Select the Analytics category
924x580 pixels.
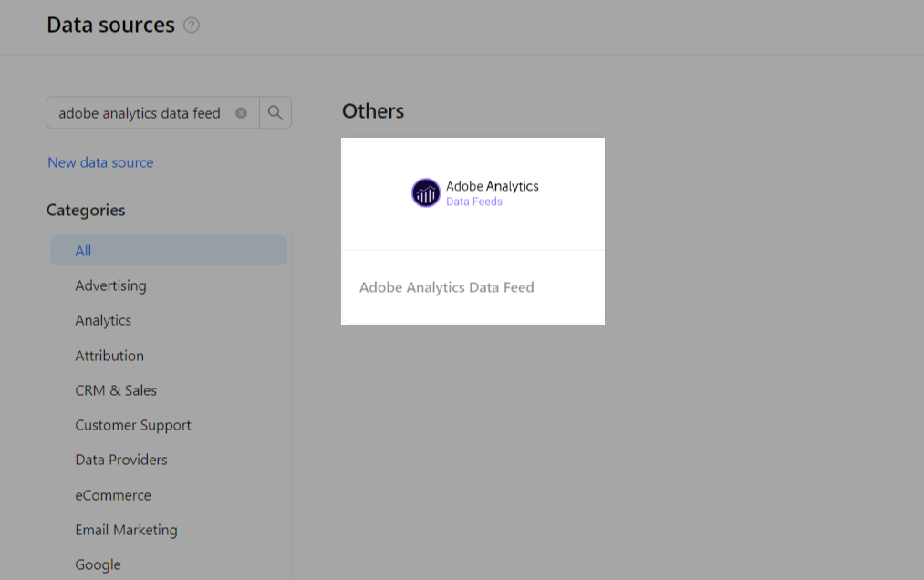(103, 321)
